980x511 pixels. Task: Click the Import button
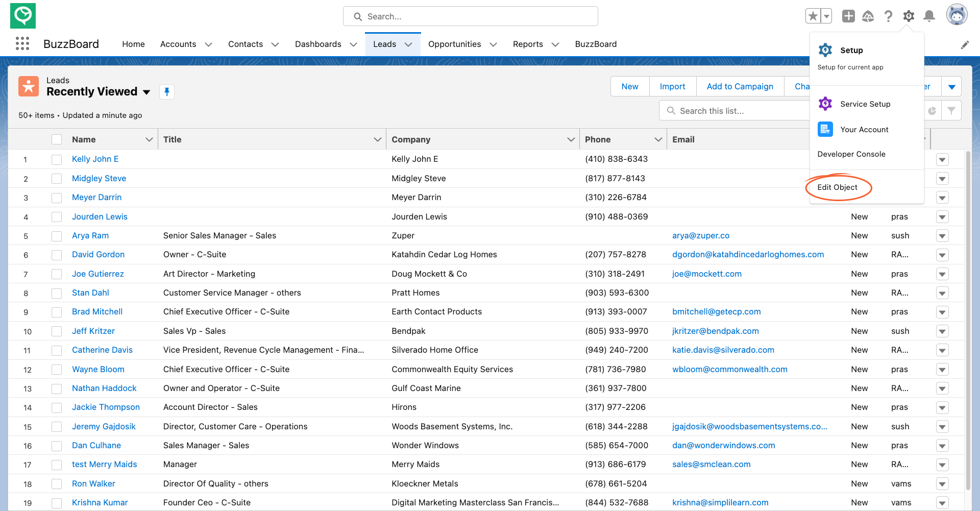(672, 86)
